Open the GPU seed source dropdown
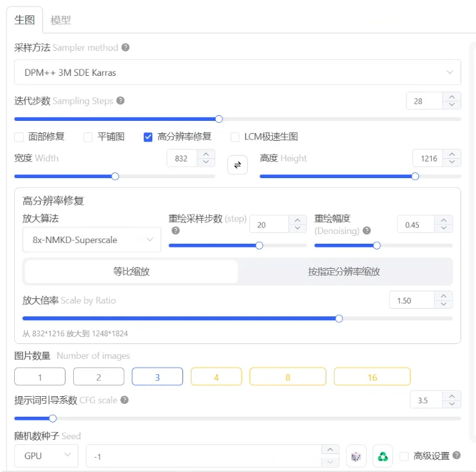 point(46,456)
